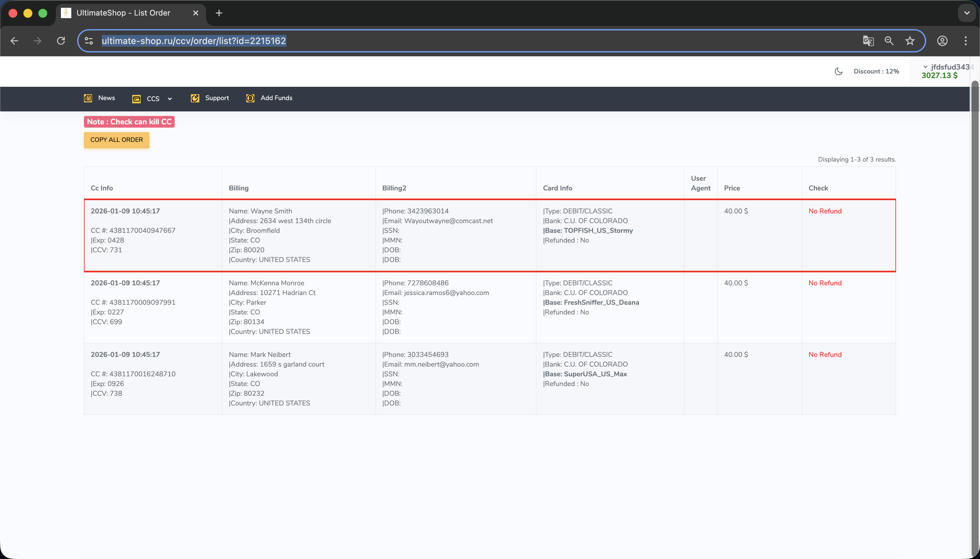
Task: Click the News icon in the navbar
Action: (88, 98)
